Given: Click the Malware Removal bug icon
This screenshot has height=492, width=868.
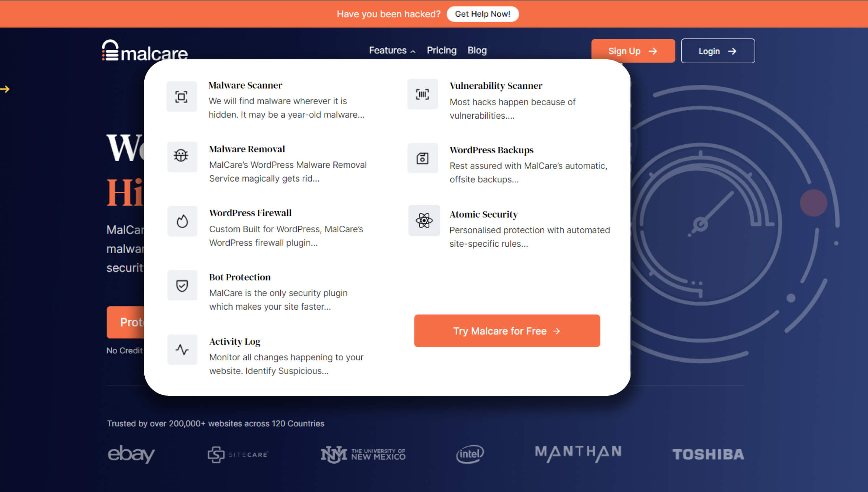Looking at the screenshot, I should (182, 157).
